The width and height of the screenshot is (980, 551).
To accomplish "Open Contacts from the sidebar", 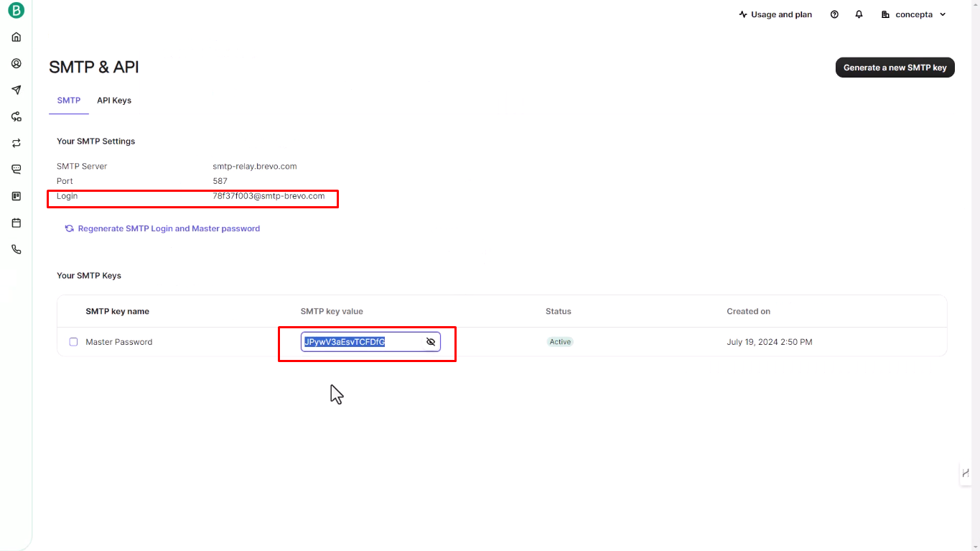I will (x=16, y=63).
